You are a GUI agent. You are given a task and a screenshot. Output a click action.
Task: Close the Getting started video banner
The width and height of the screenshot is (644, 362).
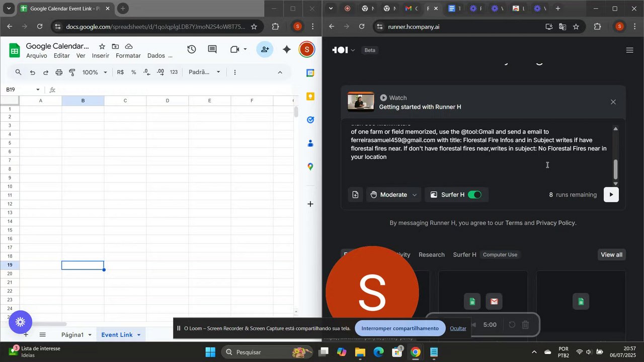coord(613,102)
